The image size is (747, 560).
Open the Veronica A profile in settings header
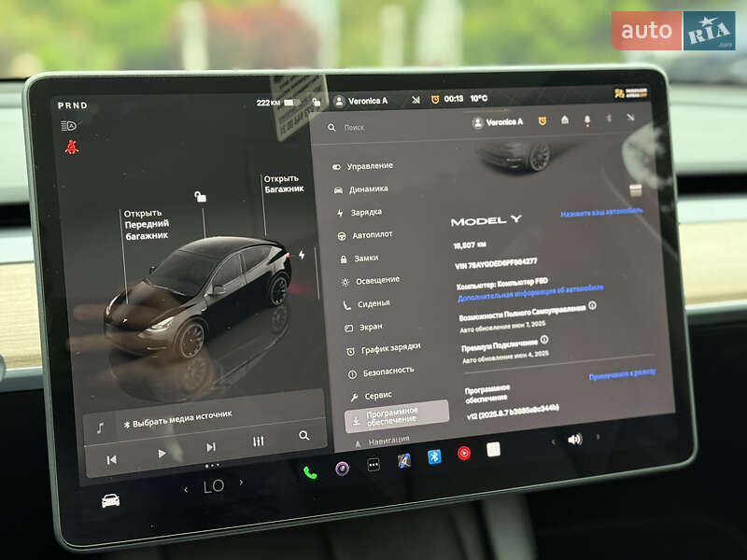coord(498,122)
